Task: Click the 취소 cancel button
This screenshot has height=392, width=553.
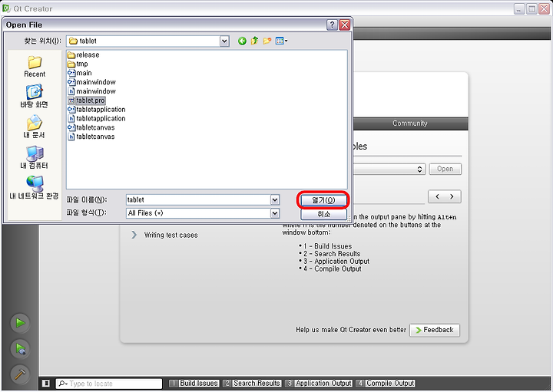Action: pos(323,214)
